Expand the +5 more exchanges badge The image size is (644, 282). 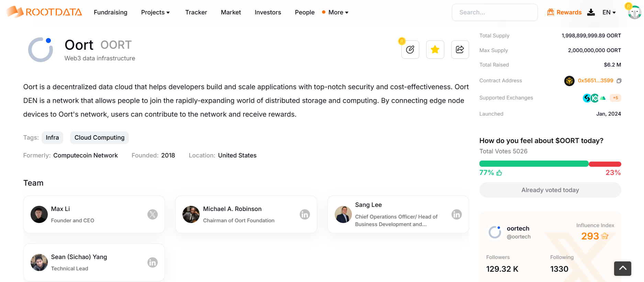pyautogui.click(x=615, y=98)
